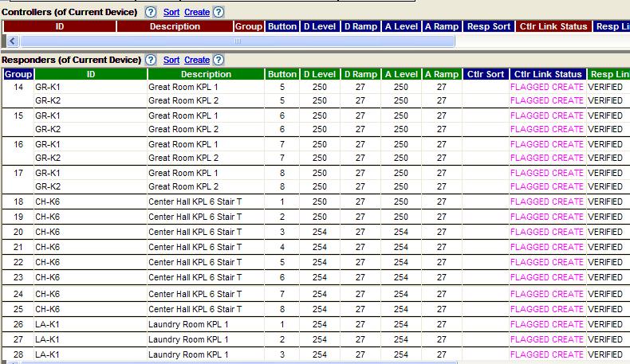
Task: Click help icon beside Responders heading
Action: (151, 60)
